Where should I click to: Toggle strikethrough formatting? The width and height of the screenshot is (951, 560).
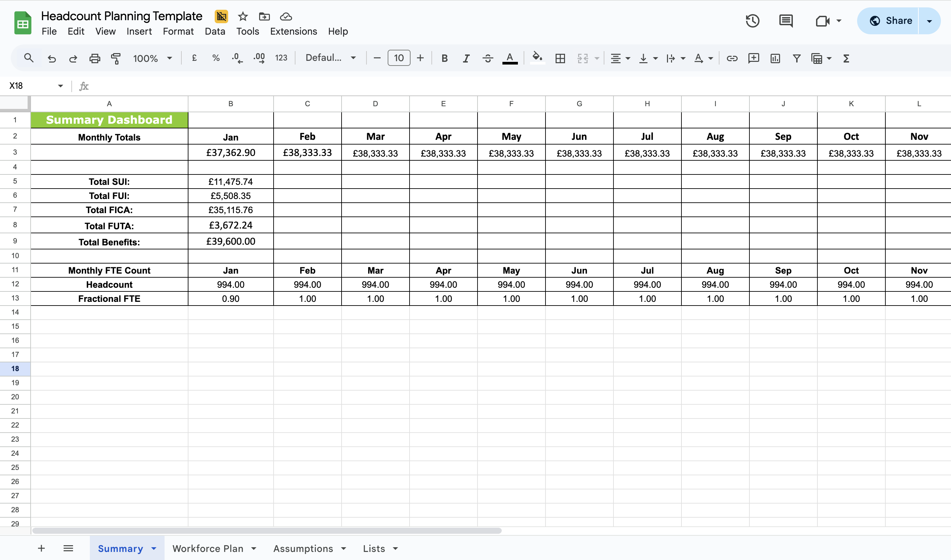pos(488,58)
